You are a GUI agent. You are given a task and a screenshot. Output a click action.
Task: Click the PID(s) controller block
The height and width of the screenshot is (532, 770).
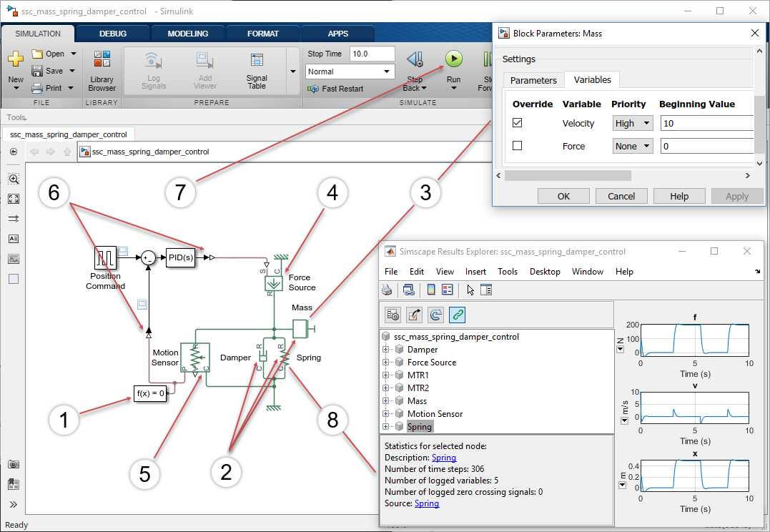click(180, 257)
